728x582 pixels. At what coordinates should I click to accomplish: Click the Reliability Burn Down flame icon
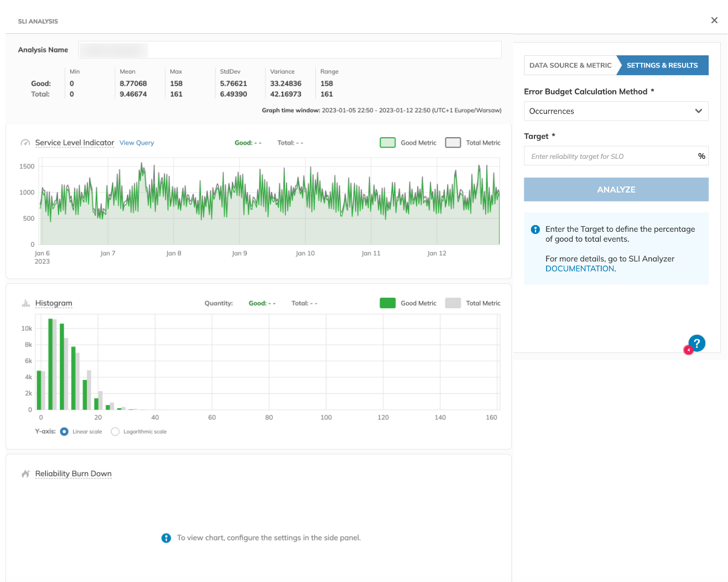25,474
